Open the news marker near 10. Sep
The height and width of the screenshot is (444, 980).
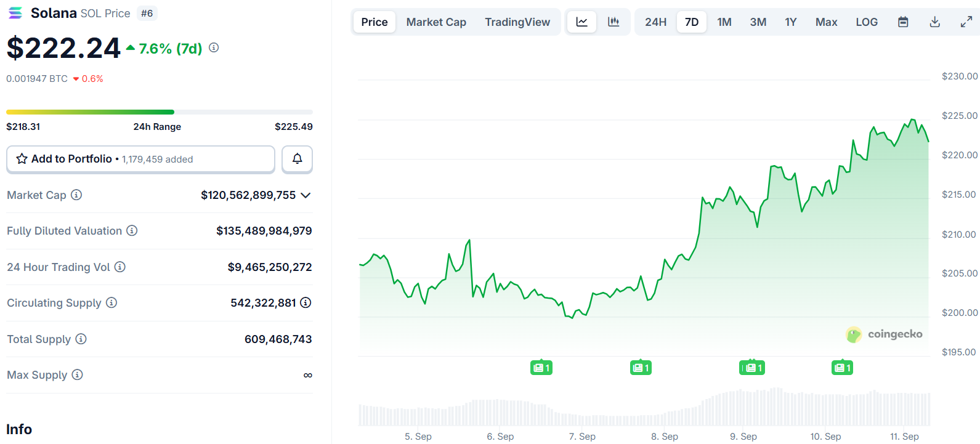[842, 368]
